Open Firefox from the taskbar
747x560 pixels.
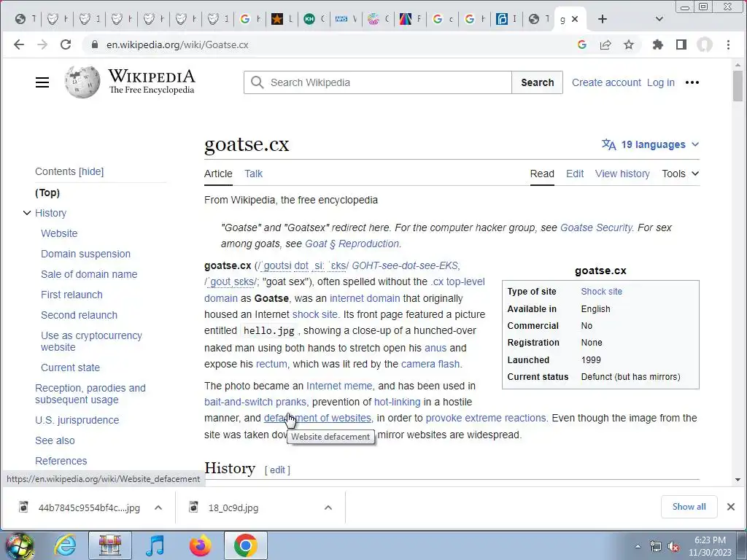pyautogui.click(x=200, y=545)
